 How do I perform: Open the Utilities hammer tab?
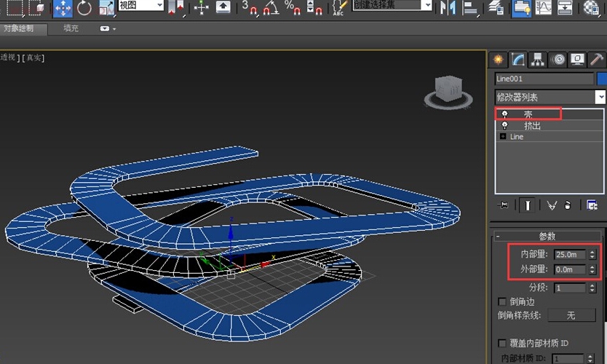(x=597, y=60)
